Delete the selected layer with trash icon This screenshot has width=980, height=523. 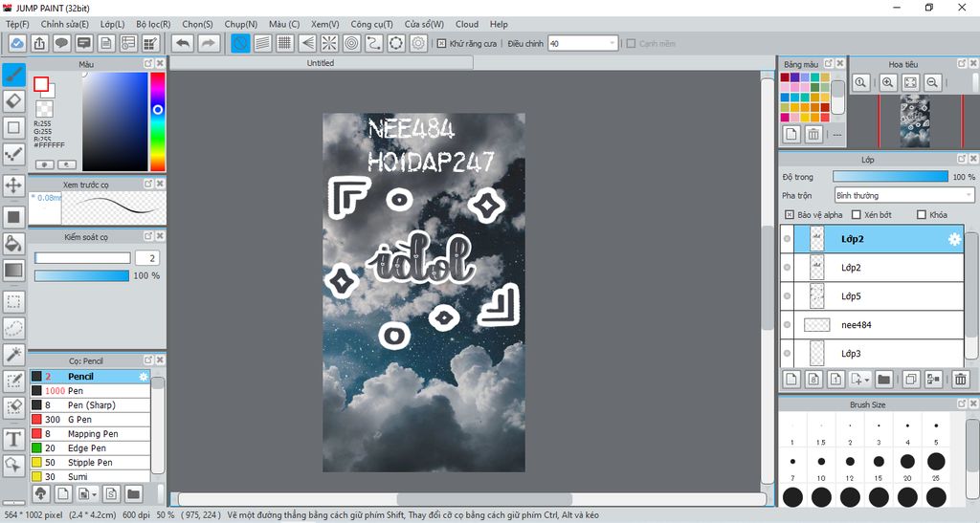(x=960, y=379)
